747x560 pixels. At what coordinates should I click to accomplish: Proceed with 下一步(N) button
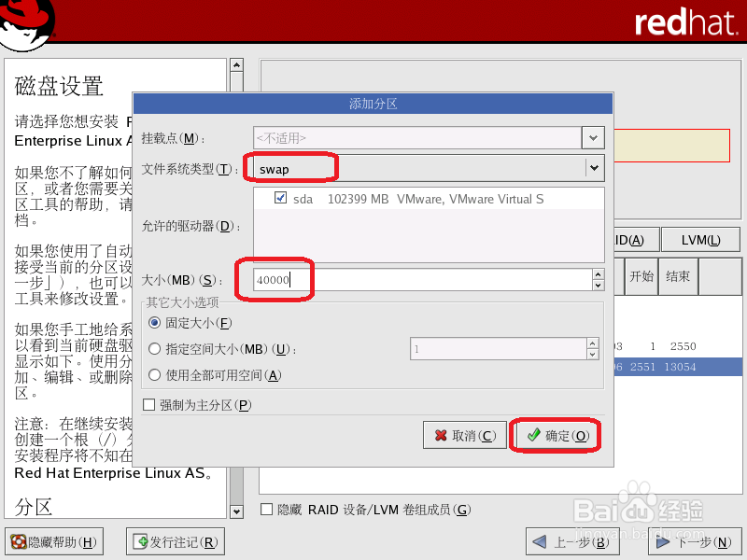(x=695, y=542)
